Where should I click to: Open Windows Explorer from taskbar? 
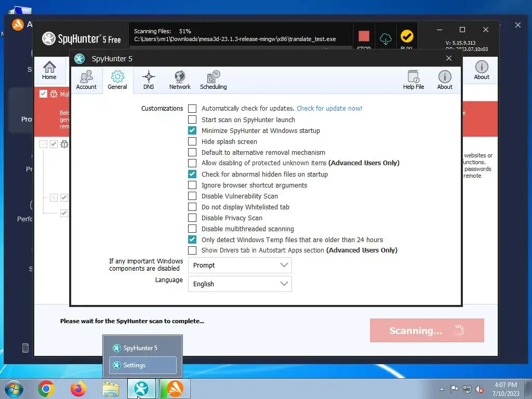coord(111,389)
